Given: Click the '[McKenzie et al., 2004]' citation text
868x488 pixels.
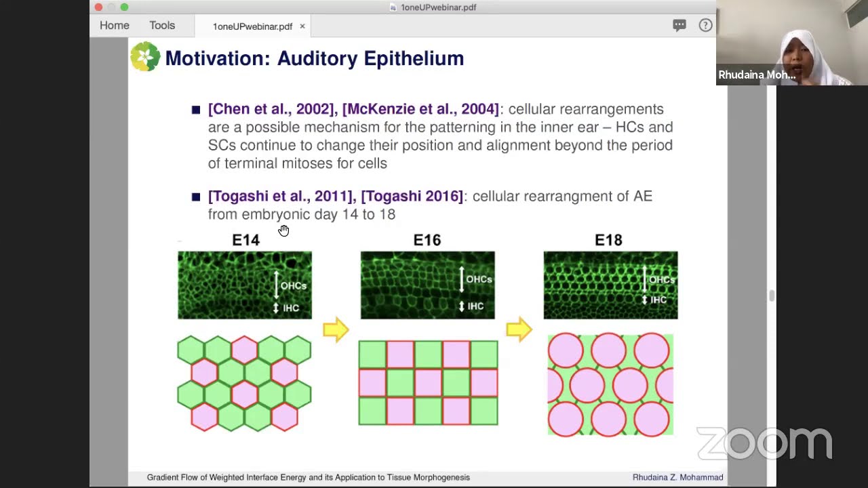Looking at the screenshot, I should (420, 109).
